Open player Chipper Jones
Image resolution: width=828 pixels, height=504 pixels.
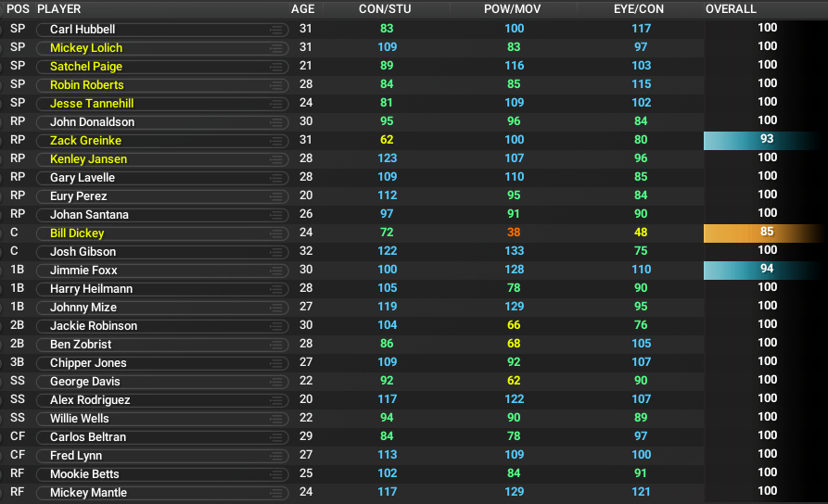coord(88,362)
